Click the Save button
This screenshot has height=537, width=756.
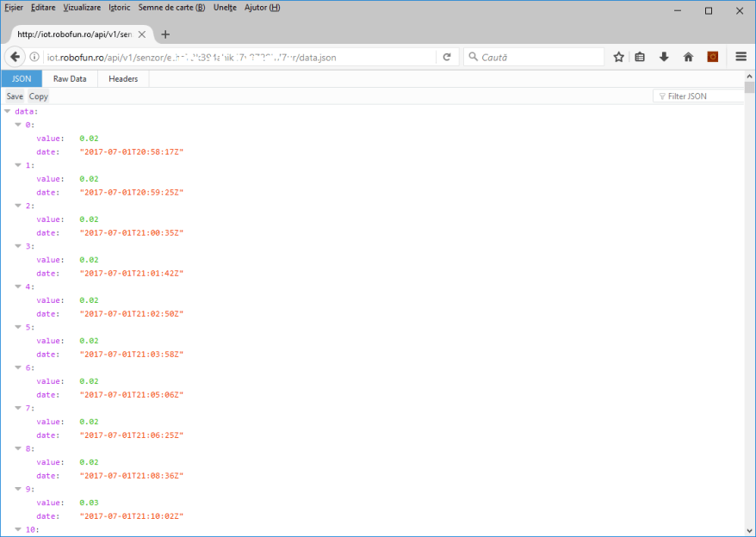click(x=15, y=96)
